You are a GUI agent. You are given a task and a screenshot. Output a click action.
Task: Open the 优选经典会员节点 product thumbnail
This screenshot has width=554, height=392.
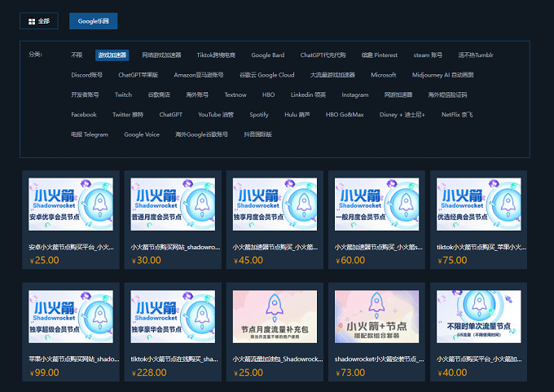(479, 204)
